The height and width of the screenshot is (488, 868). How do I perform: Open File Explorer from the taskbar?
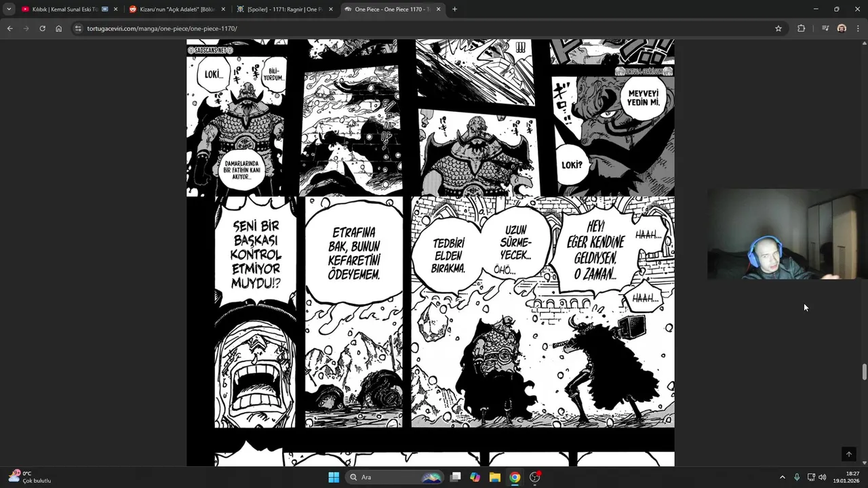pyautogui.click(x=495, y=477)
